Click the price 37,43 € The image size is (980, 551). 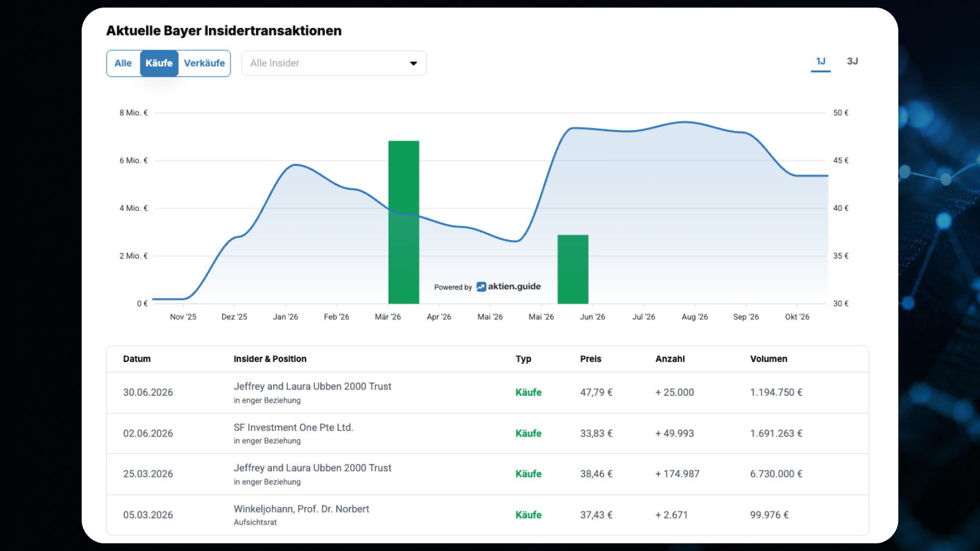[596, 515]
